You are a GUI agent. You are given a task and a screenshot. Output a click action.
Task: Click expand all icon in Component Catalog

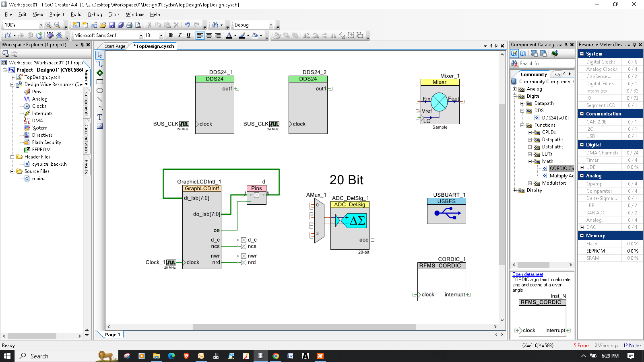(535, 53)
